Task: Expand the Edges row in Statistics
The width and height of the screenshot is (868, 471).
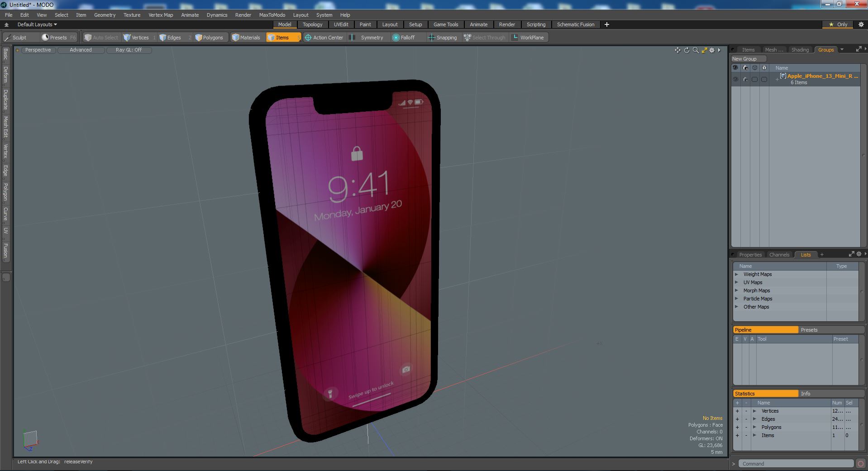Action: pyautogui.click(x=754, y=419)
